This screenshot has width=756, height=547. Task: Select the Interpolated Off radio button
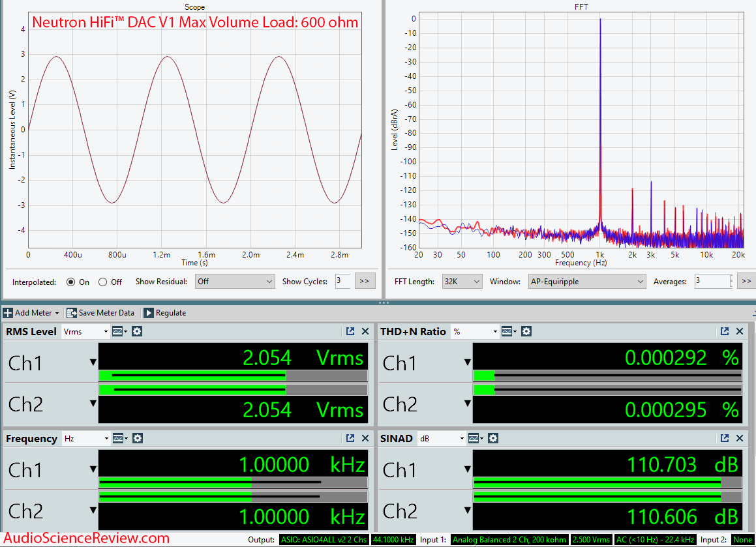(104, 282)
